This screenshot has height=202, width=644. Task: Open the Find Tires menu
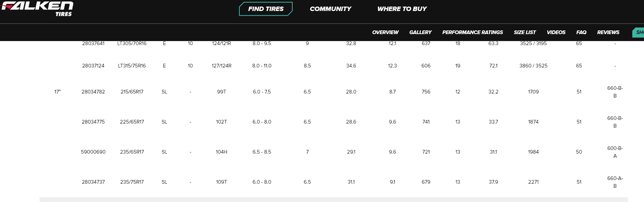coord(266,9)
